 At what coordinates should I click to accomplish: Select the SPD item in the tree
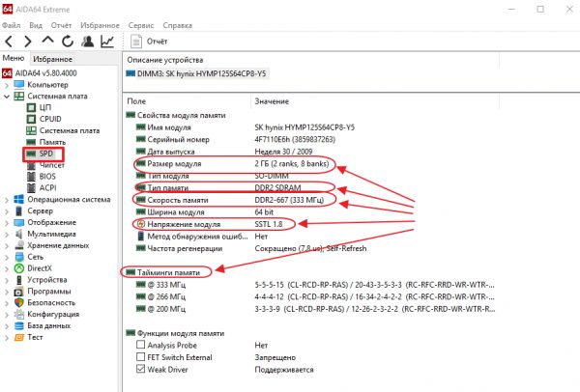tap(46, 154)
